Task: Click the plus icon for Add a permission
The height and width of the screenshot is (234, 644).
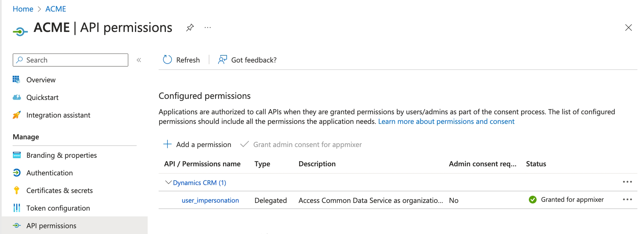Action: [167, 144]
